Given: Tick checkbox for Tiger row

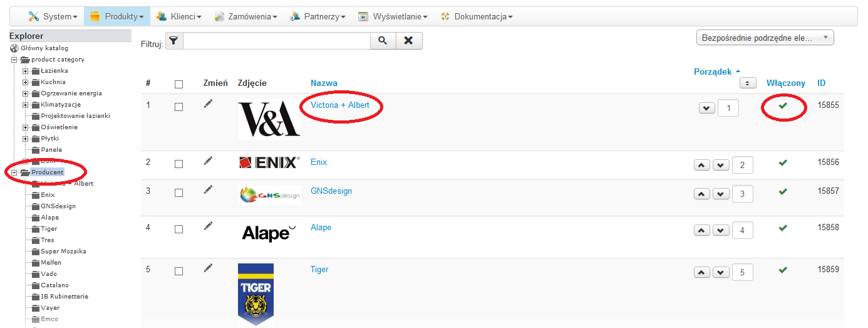Looking at the screenshot, I should pos(179,272).
